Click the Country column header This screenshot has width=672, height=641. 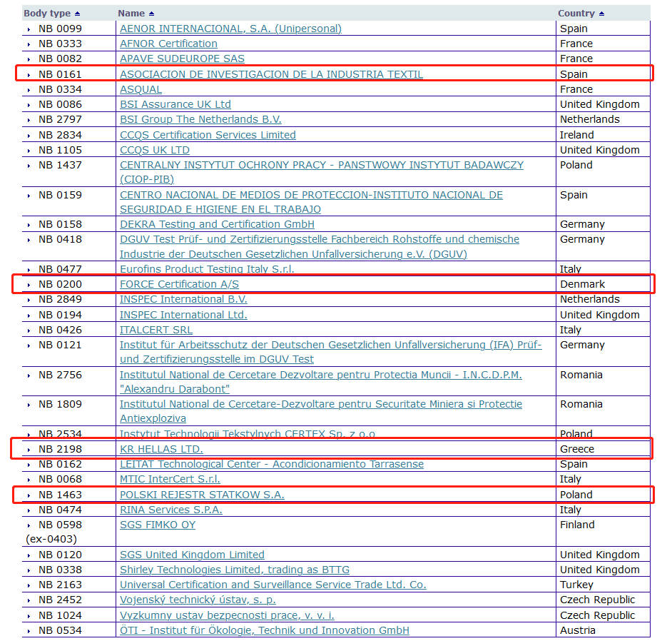point(576,14)
